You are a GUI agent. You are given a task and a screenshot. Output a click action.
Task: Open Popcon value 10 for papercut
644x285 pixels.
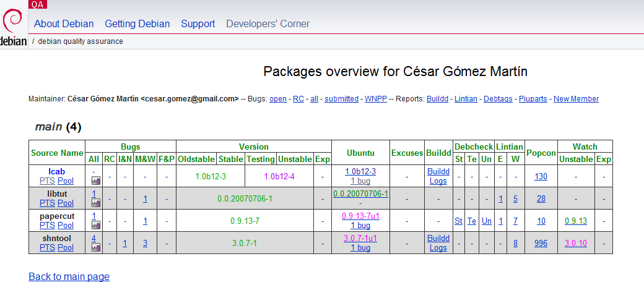[541, 221]
